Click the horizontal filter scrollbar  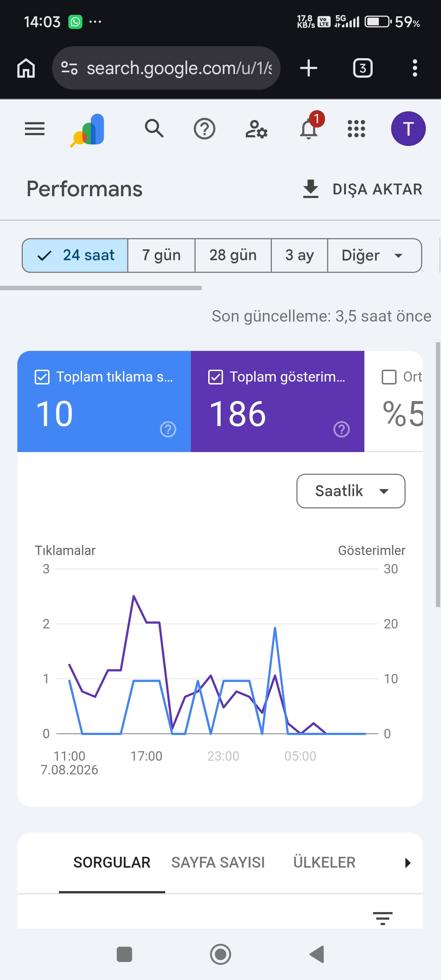[x=101, y=288]
